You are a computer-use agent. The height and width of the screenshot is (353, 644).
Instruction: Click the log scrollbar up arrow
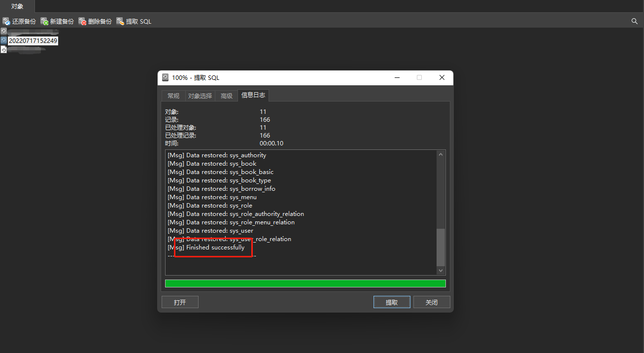click(x=441, y=155)
